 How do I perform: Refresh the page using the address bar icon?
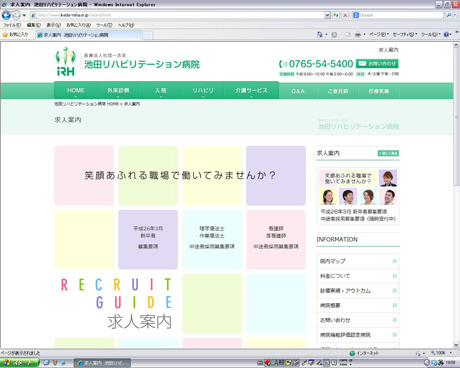(336, 15)
